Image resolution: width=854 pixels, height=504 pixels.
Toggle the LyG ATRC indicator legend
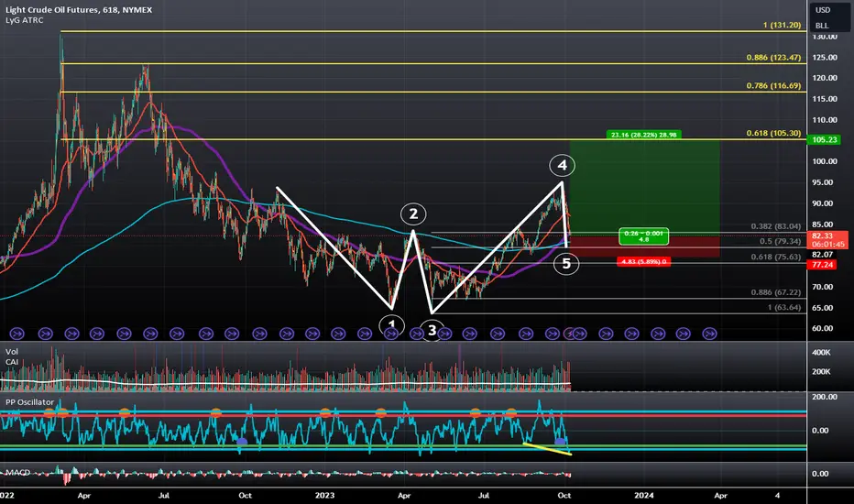click(25, 20)
